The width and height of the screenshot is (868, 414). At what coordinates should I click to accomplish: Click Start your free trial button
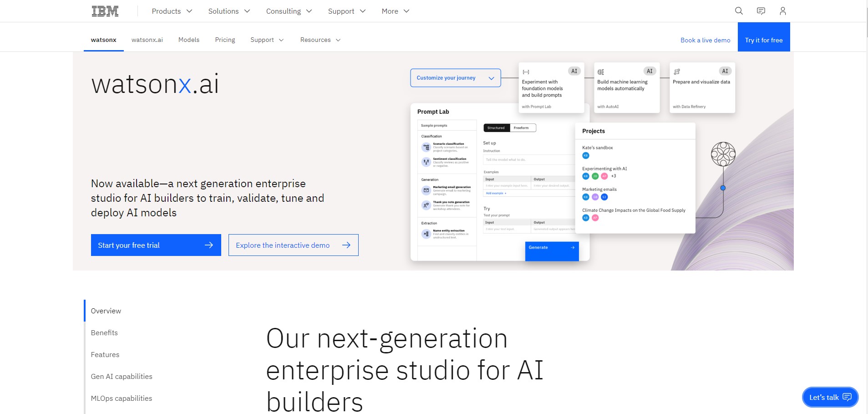point(156,245)
